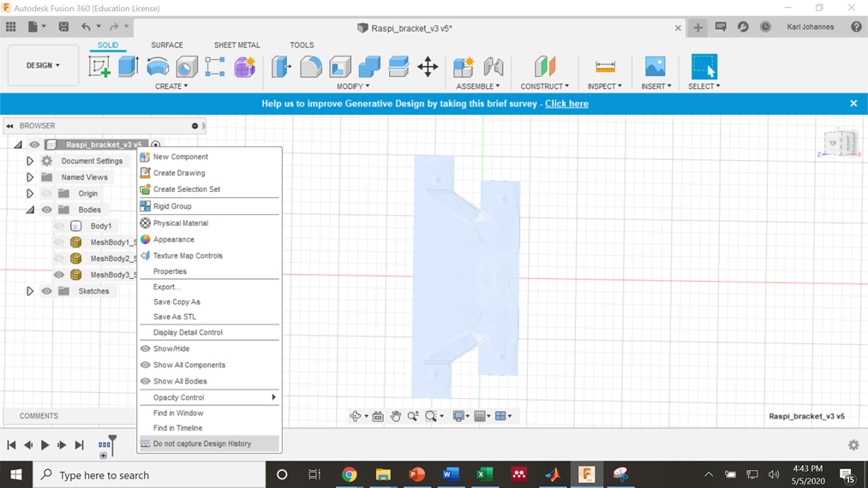Image resolution: width=868 pixels, height=488 pixels.
Task: Open the ASSEMBLE dropdown menu
Action: [x=478, y=86]
